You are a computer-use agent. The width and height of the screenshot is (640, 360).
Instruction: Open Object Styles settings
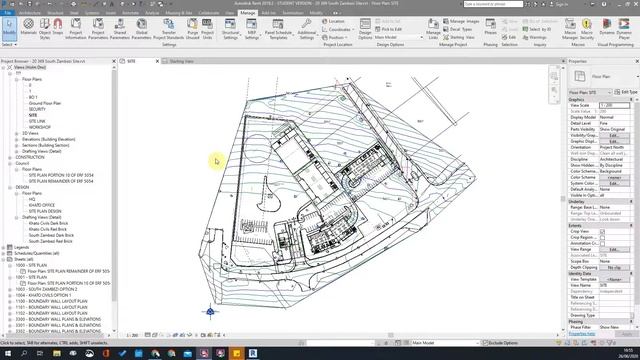[45, 29]
